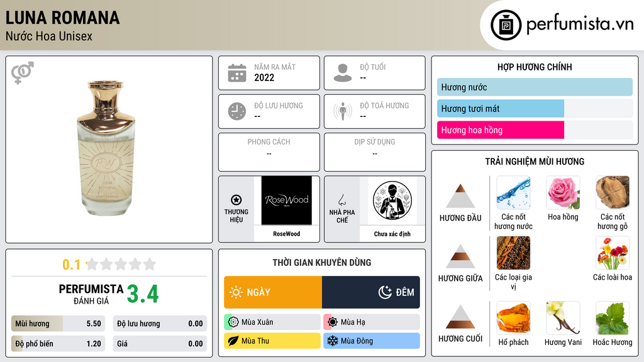The width and height of the screenshot is (644, 362).
Task: Click the sillage icon for Độ toả hương
Action: coord(343,111)
